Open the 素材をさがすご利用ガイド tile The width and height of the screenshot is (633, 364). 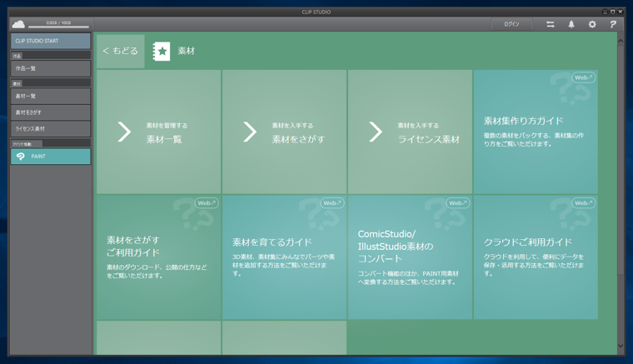(x=158, y=257)
